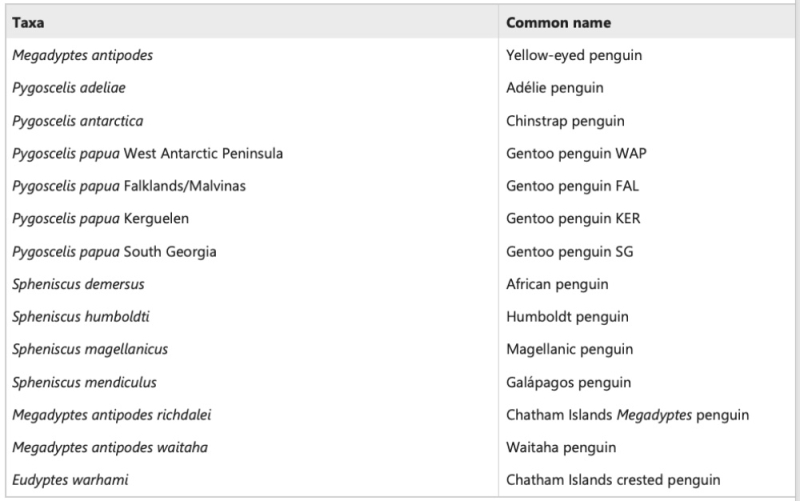Click Pygoscelis papua West Antarctic Peninsula
The image size is (800, 501).
click(x=148, y=153)
